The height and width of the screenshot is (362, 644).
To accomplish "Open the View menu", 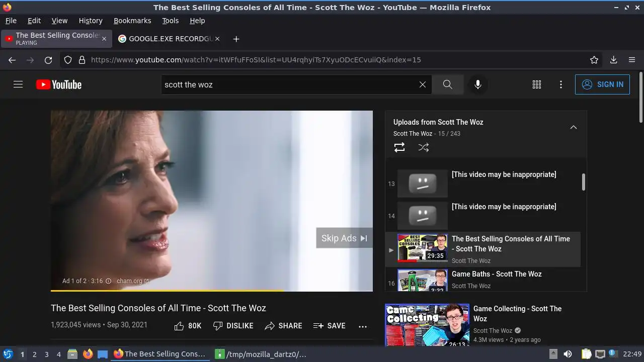I will (x=59, y=21).
